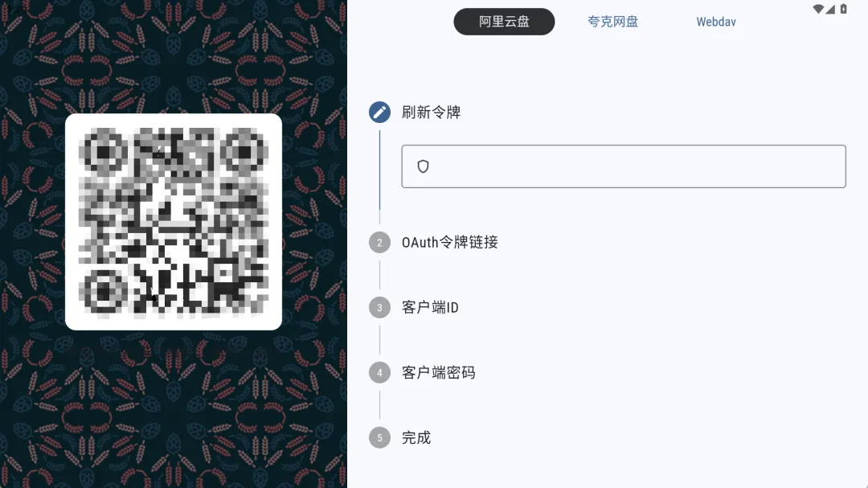Click the step 4 circle icon
Image resolution: width=868 pixels, height=488 pixels.
(x=379, y=373)
